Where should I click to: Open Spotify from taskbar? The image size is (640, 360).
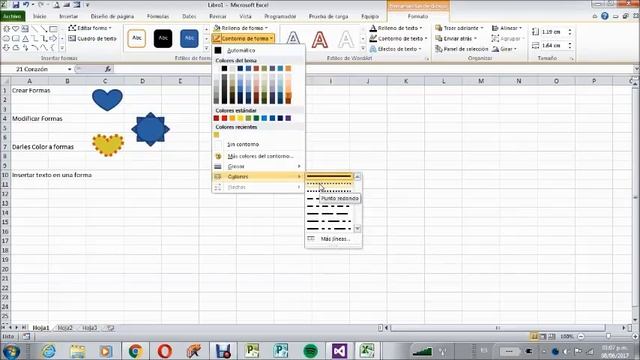(311, 351)
